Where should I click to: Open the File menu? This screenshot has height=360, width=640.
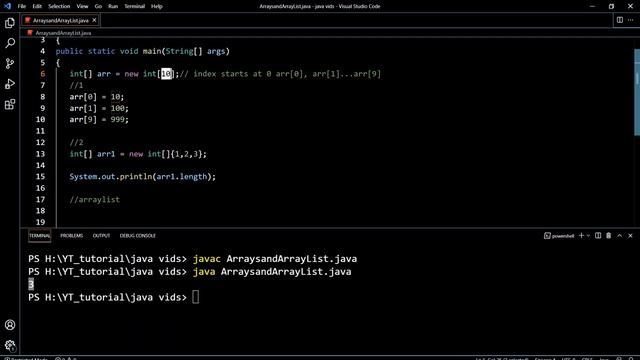[x=22, y=6]
